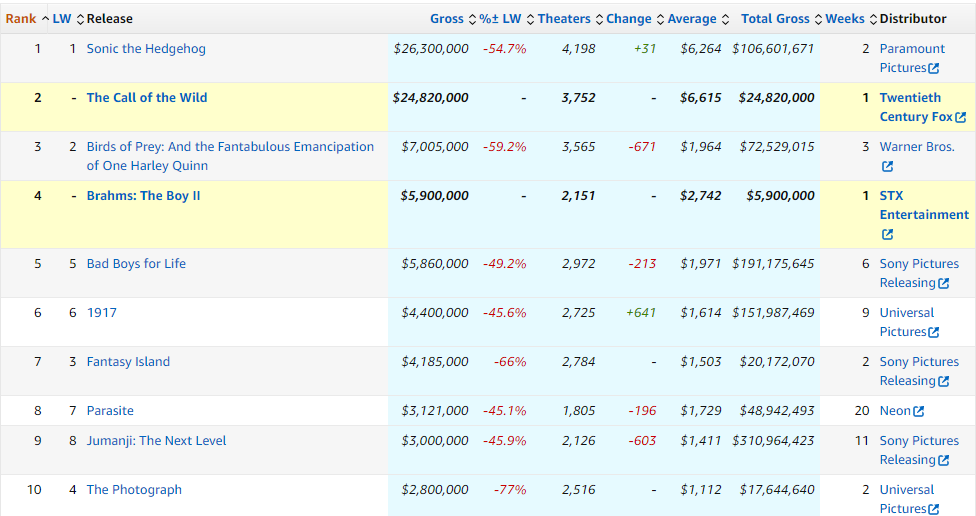Click external link icon in Jumanji distributor cell
976x516 pixels.
(x=943, y=461)
